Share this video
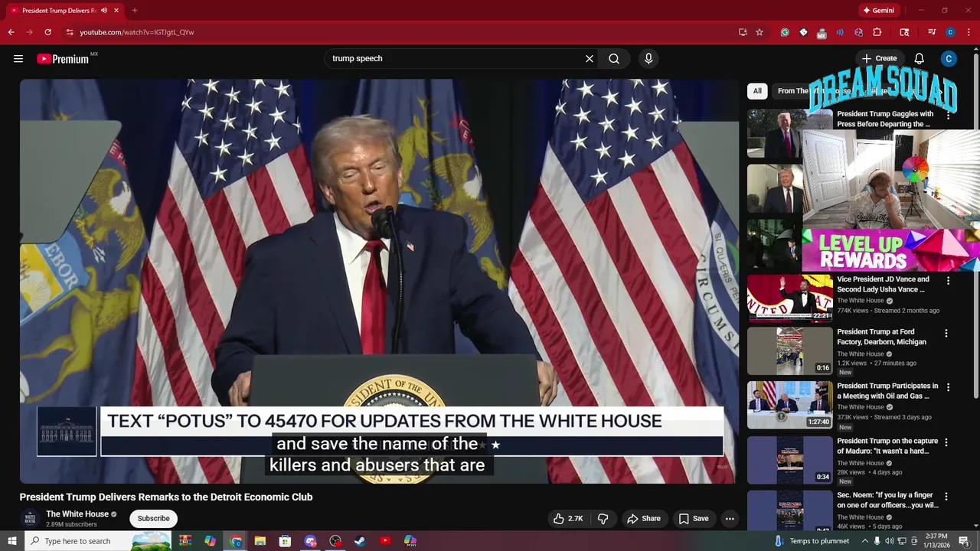 click(643, 519)
